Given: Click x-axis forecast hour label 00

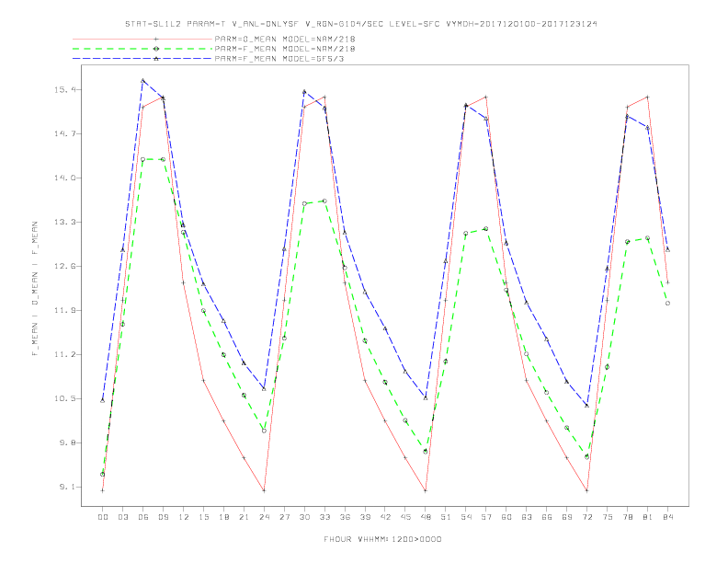Looking at the screenshot, I should (103, 517).
